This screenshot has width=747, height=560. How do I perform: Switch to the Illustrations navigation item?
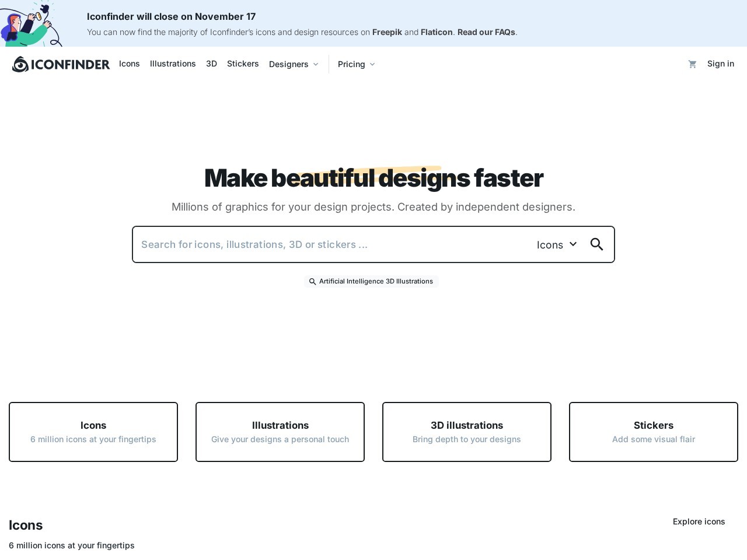(x=173, y=64)
